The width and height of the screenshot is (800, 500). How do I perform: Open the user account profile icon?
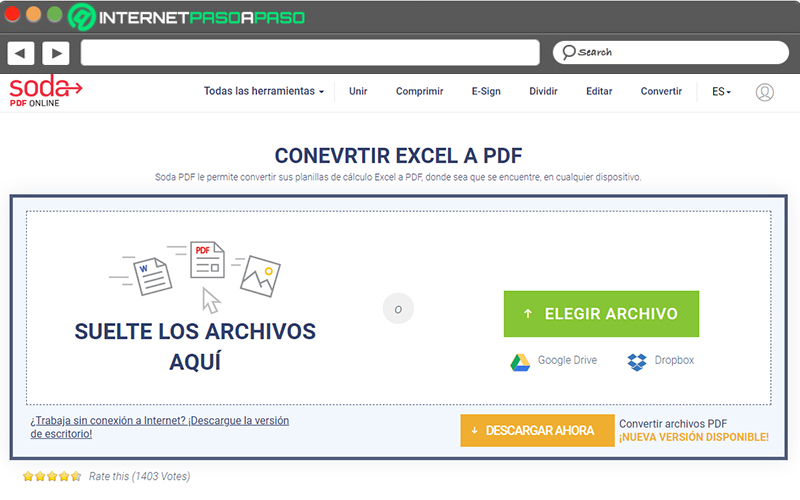click(x=764, y=92)
